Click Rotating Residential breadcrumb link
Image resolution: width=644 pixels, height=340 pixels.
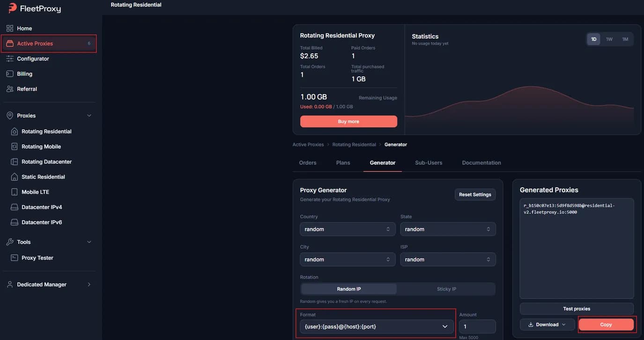click(x=354, y=144)
